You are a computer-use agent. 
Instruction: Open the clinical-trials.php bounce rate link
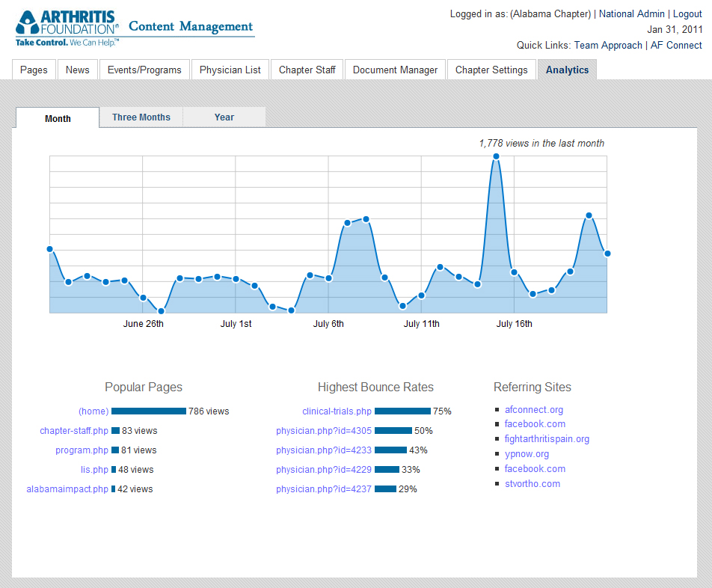click(x=337, y=411)
